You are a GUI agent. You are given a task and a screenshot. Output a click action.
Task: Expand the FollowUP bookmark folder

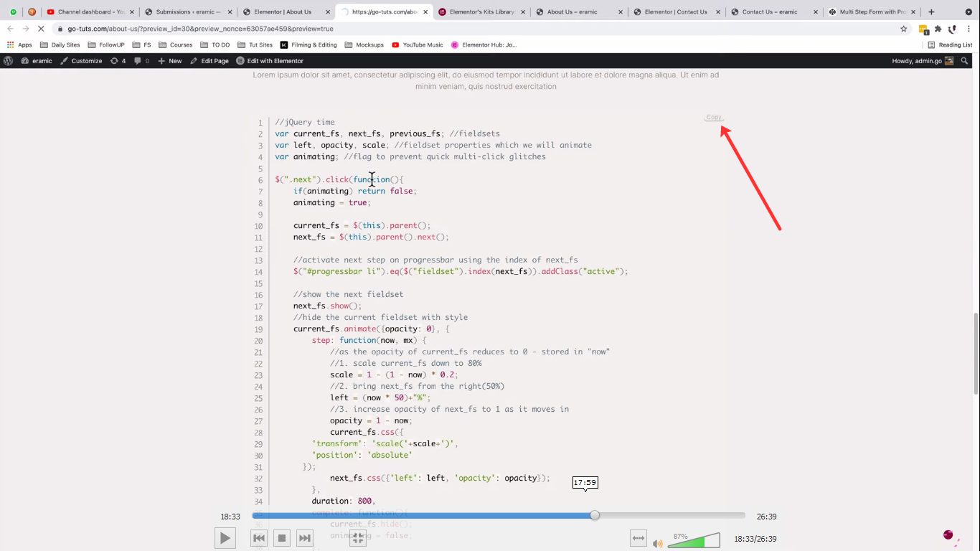pyautogui.click(x=106, y=44)
